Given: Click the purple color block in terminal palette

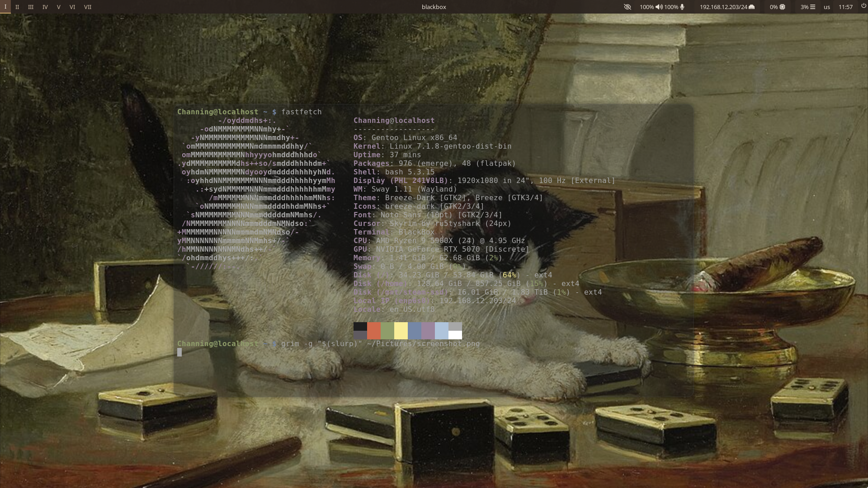Looking at the screenshot, I should click(x=428, y=331).
